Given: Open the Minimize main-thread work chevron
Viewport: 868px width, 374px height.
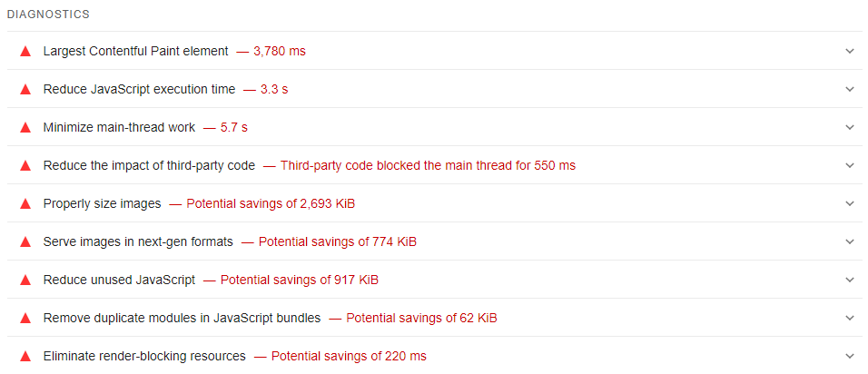Looking at the screenshot, I should point(849,127).
